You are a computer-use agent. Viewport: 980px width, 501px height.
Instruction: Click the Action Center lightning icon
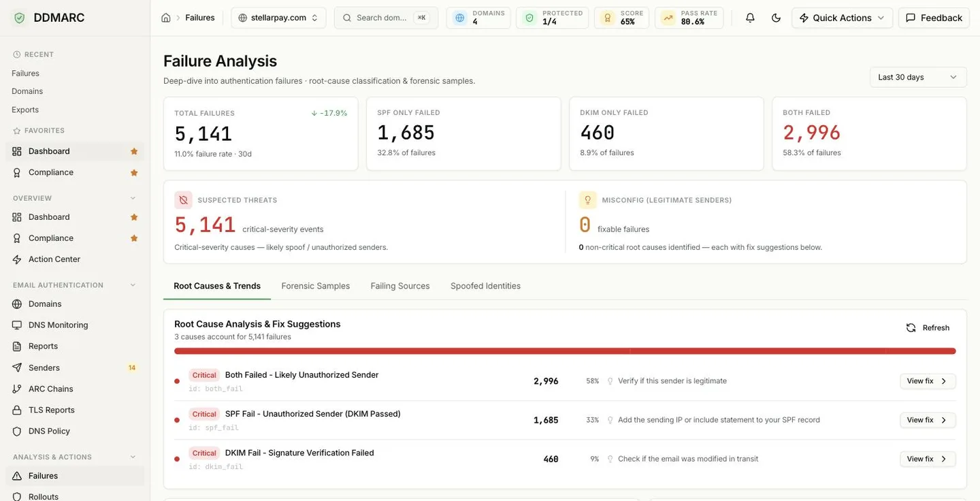pos(17,259)
